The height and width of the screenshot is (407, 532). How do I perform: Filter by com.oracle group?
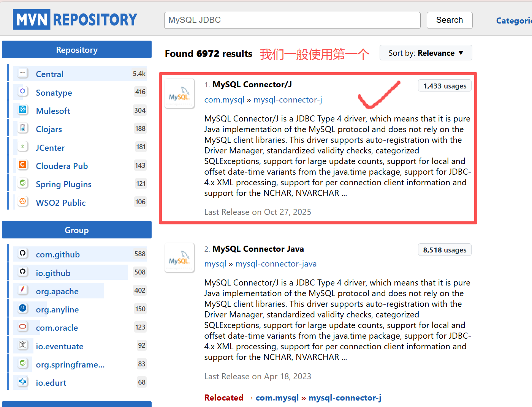click(57, 328)
